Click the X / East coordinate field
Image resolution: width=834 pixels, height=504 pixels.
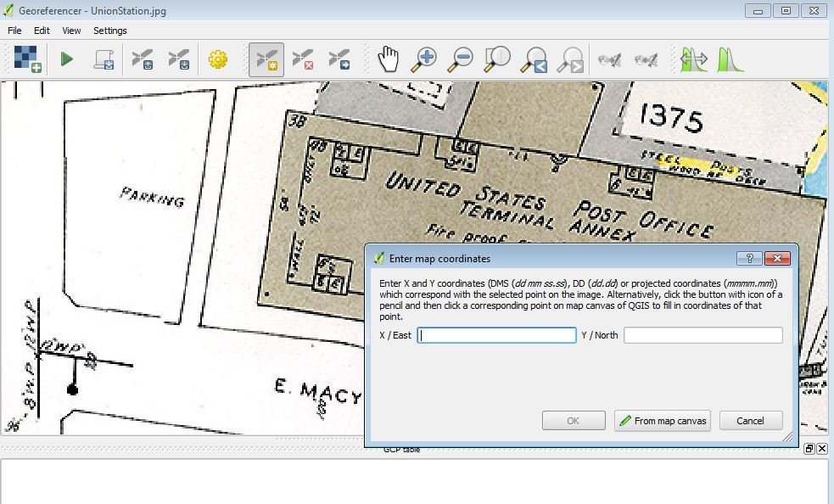[497, 335]
